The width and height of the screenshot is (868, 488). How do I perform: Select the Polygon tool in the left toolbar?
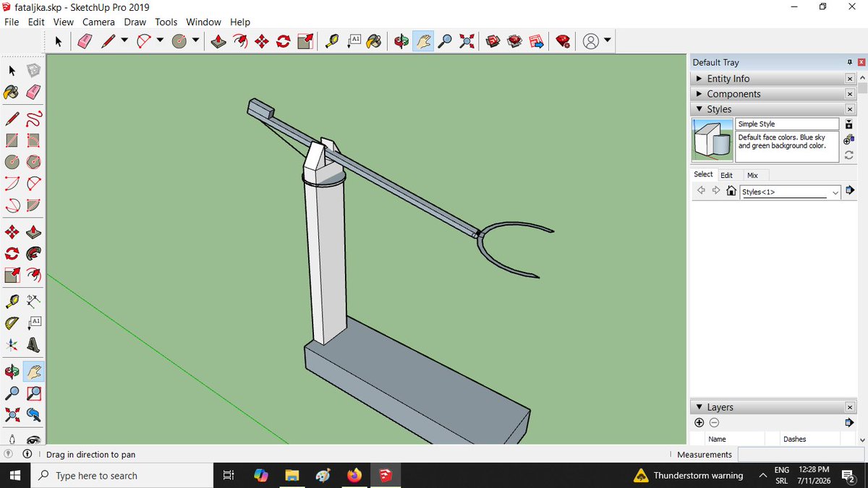[33, 161]
